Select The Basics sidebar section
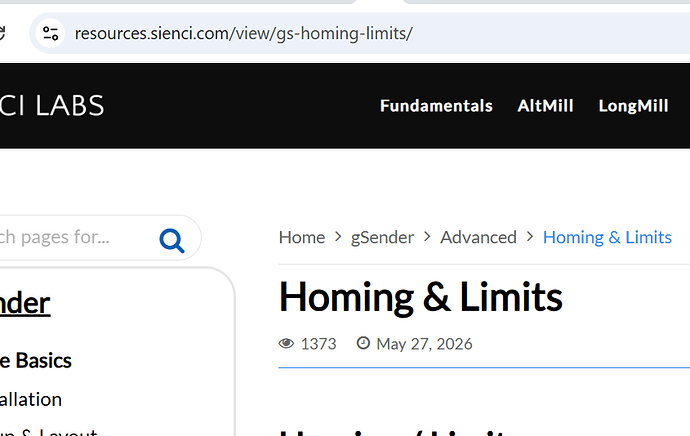Screen dimensions: 690x436 tap(36, 361)
